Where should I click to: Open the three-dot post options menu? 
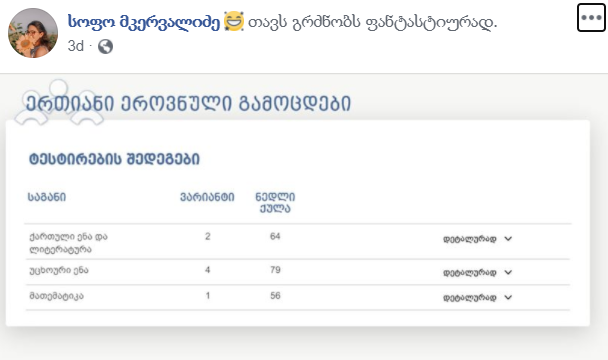[x=591, y=17]
